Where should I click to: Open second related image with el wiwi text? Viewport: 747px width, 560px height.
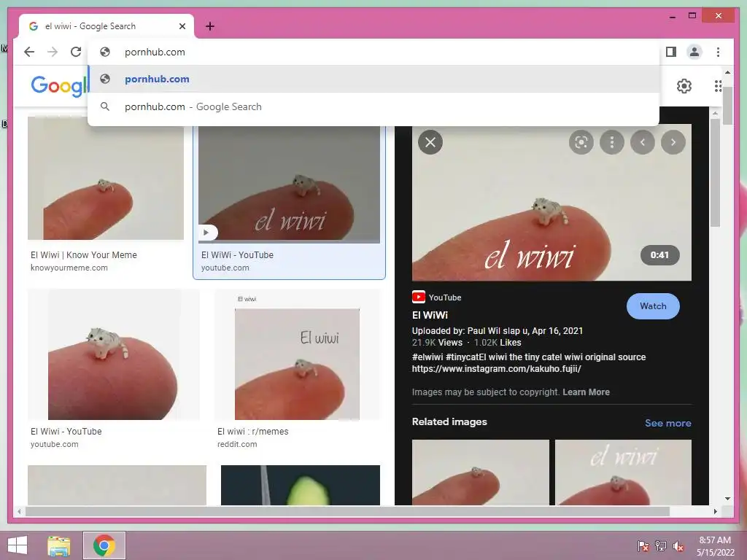tap(623, 472)
